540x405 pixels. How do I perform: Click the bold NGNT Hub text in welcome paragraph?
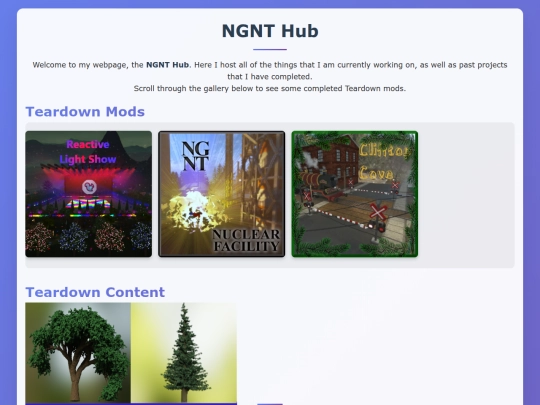tap(167, 65)
